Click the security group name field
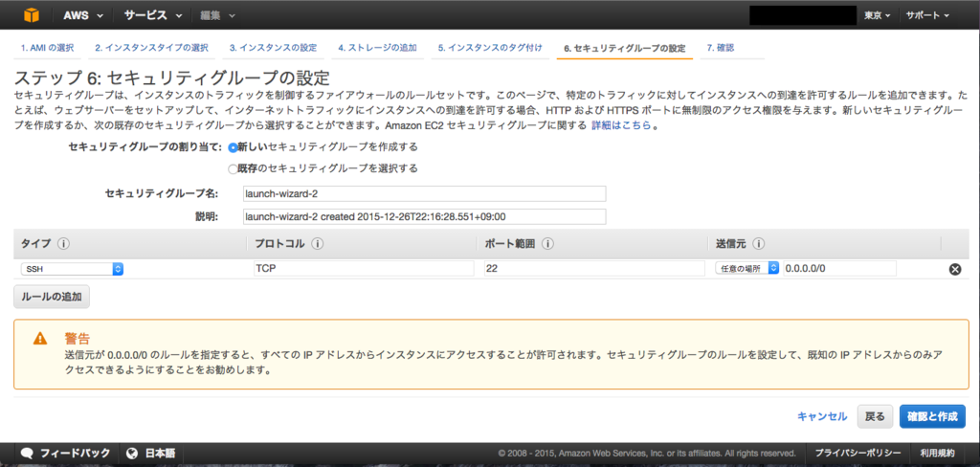This screenshot has width=980, height=467. pyautogui.click(x=424, y=194)
